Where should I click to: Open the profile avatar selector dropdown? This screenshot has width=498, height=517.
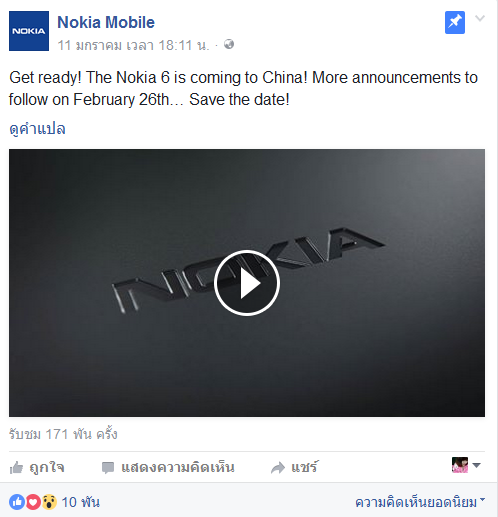pos(466,465)
